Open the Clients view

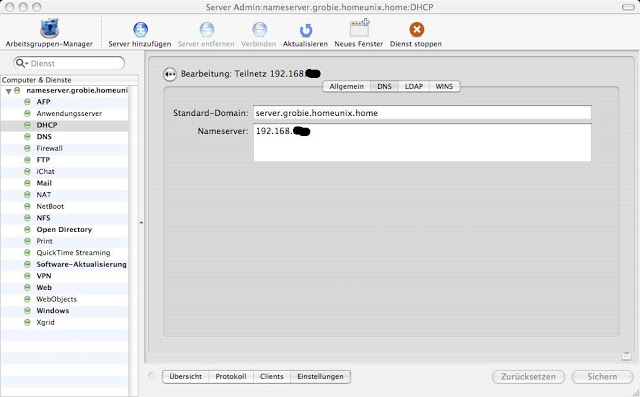[271, 377]
